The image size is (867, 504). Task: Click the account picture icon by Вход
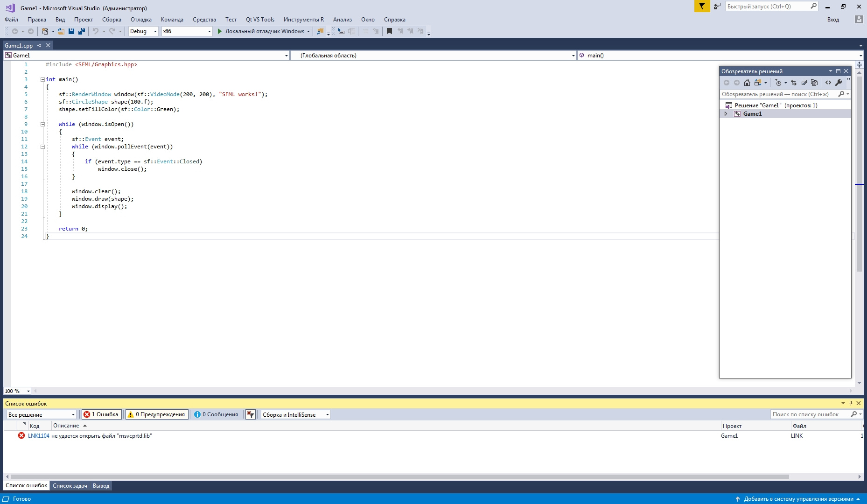859,19
